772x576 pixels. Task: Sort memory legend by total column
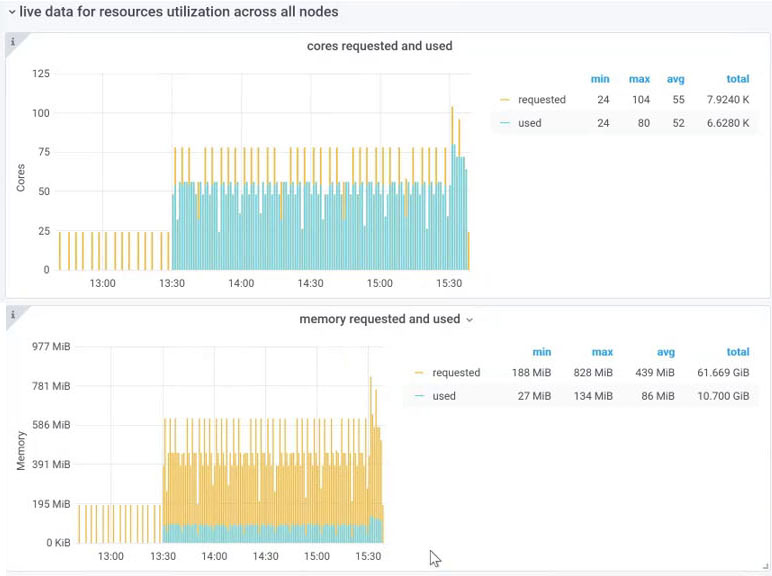[x=737, y=352]
